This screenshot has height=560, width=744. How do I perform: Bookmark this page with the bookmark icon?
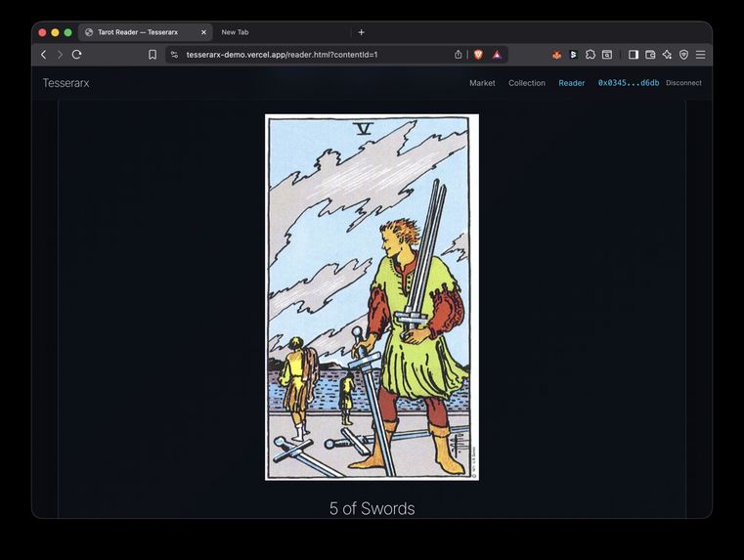(x=153, y=55)
